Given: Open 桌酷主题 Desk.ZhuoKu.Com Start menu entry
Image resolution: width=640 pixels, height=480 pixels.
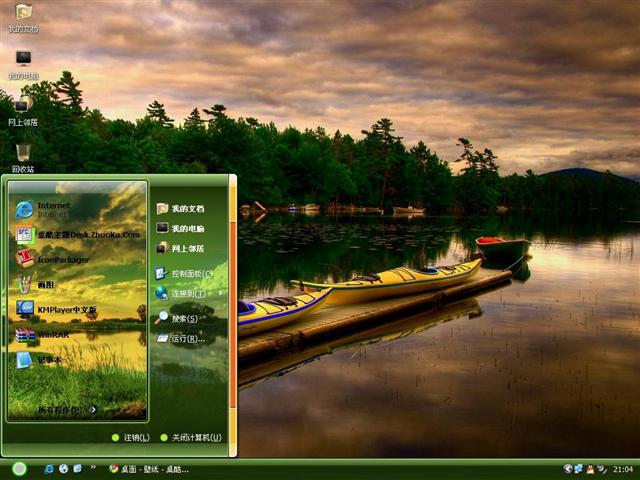Looking at the screenshot, I should [78, 235].
